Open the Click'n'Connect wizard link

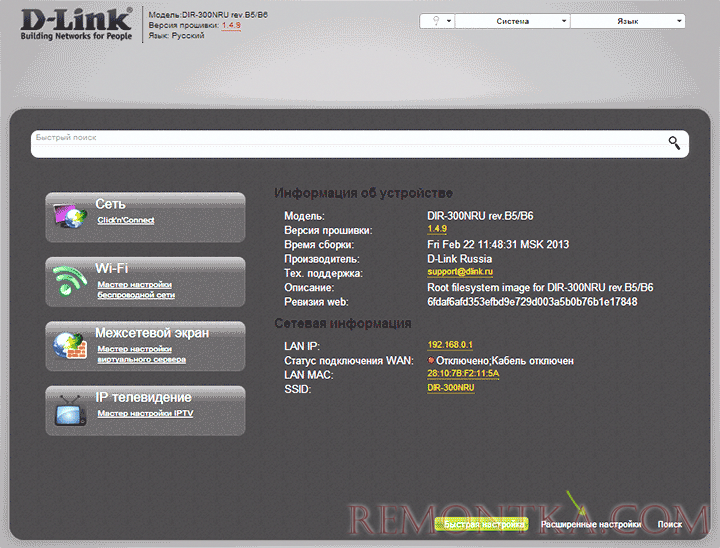point(125,220)
